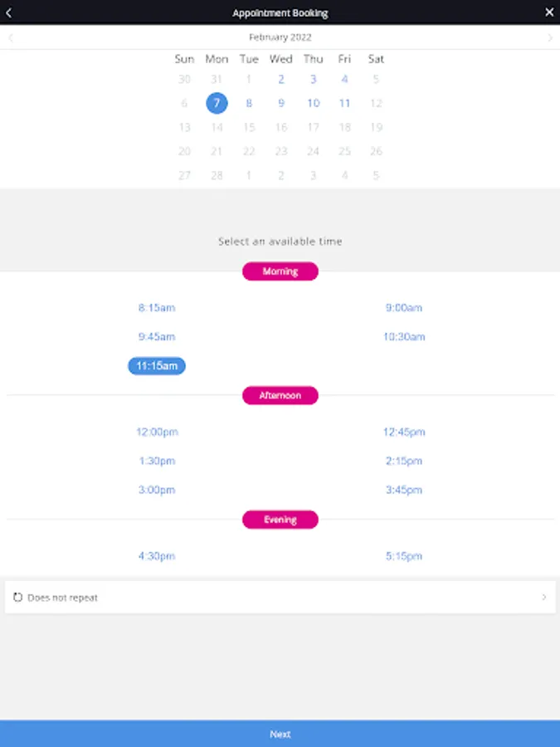560x747 pixels.
Task: Click the selected date 7 on the calendar
Action: point(217,103)
